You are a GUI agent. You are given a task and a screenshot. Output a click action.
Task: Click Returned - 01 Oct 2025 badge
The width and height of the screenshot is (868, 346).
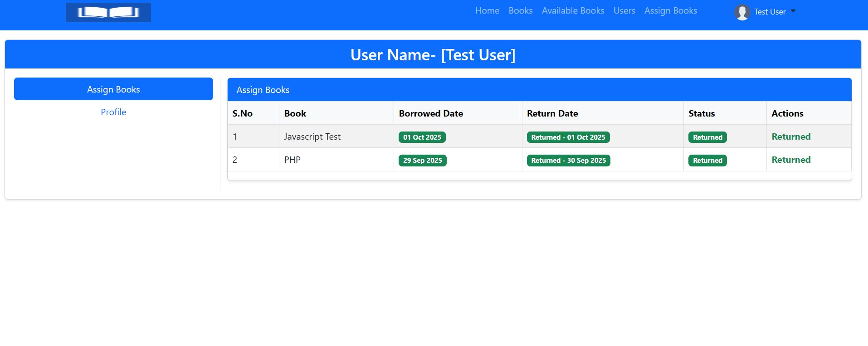(568, 137)
